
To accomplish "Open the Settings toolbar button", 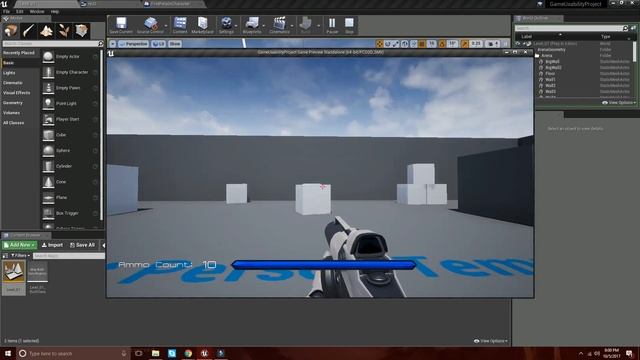I will click(x=226, y=25).
